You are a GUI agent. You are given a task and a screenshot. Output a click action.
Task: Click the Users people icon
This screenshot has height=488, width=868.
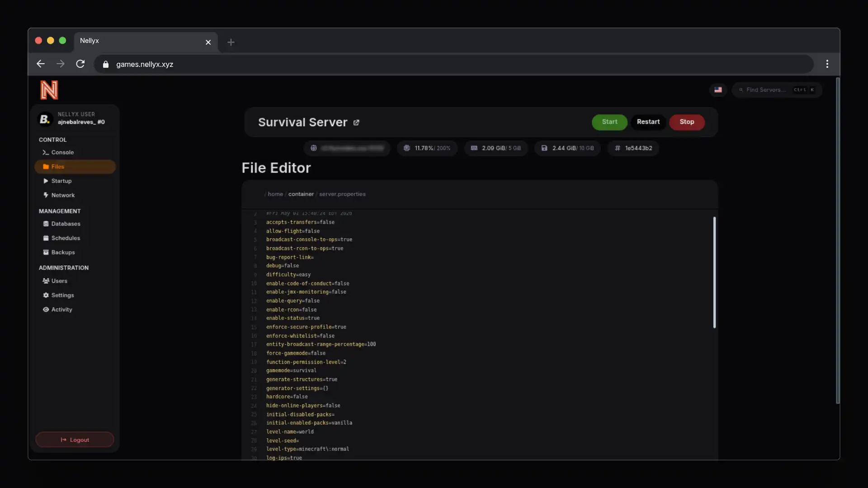click(x=46, y=281)
